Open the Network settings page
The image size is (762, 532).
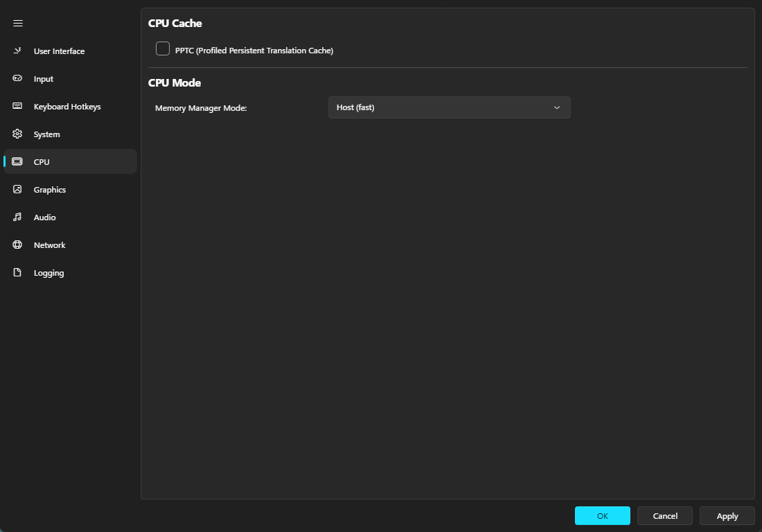click(x=71, y=245)
